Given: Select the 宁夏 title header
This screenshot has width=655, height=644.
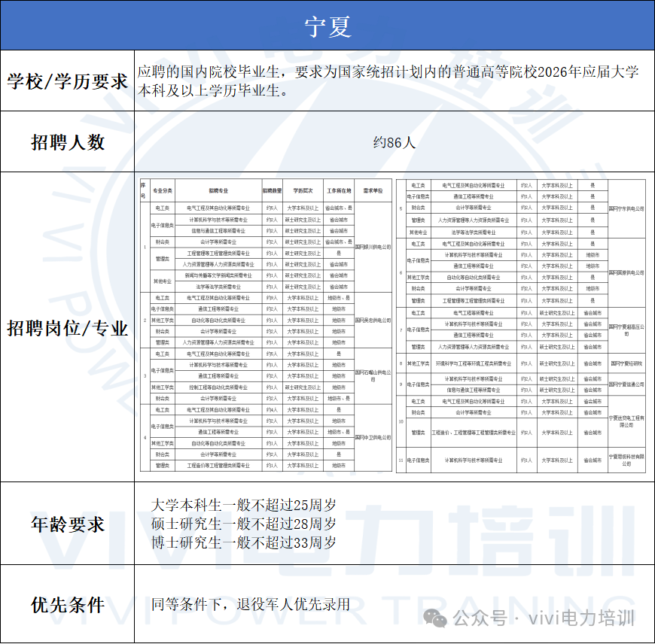Looking at the screenshot, I should [x=327, y=26].
